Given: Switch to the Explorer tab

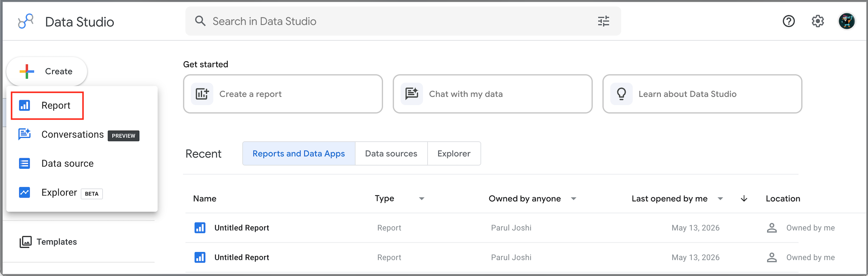Looking at the screenshot, I should tap(454, 153).
